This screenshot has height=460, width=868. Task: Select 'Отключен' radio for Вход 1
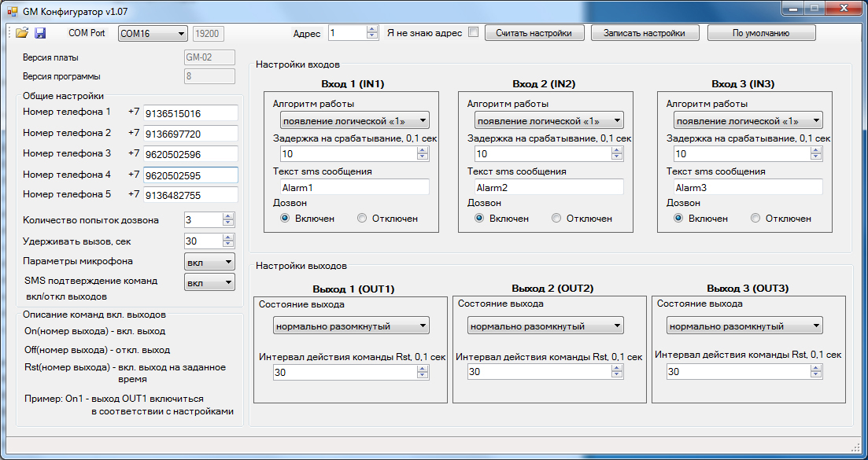tap(362, 219)
